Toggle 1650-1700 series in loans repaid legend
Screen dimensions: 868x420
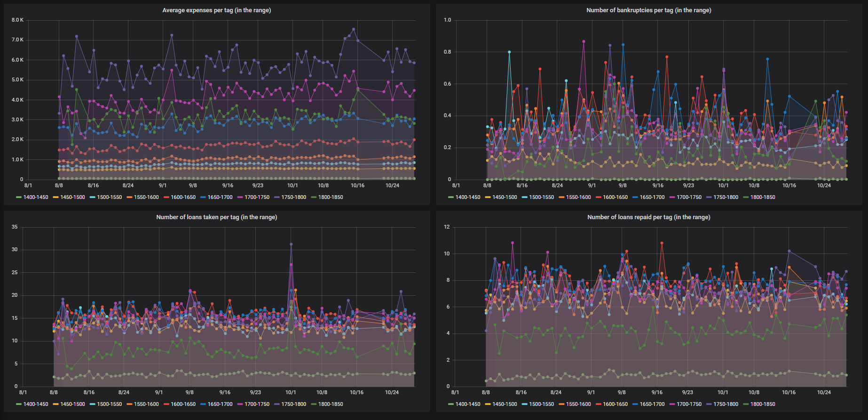click(648, 404)
